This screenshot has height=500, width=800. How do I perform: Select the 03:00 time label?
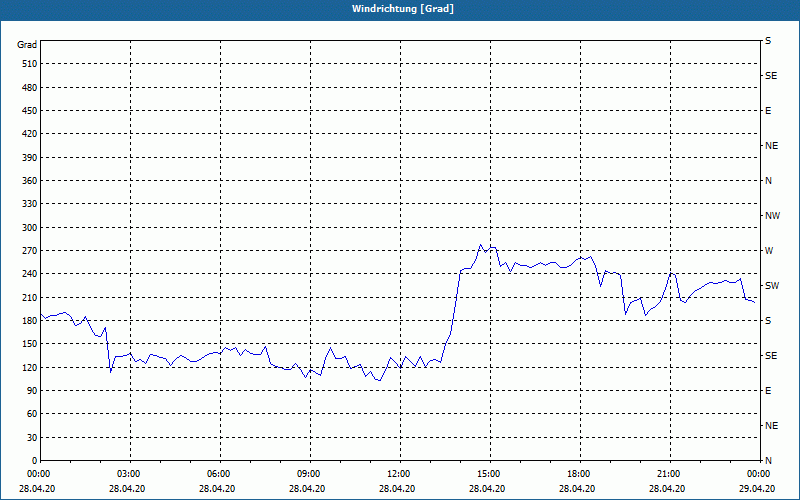131,474
